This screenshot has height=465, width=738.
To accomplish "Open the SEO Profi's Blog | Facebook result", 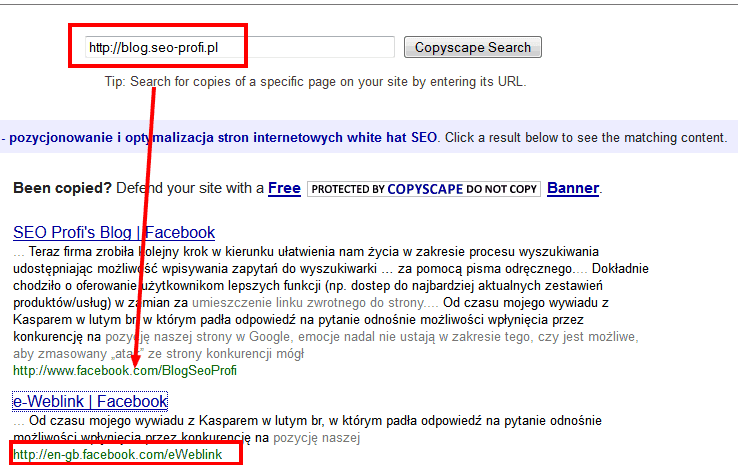I will tap(114, 232).
